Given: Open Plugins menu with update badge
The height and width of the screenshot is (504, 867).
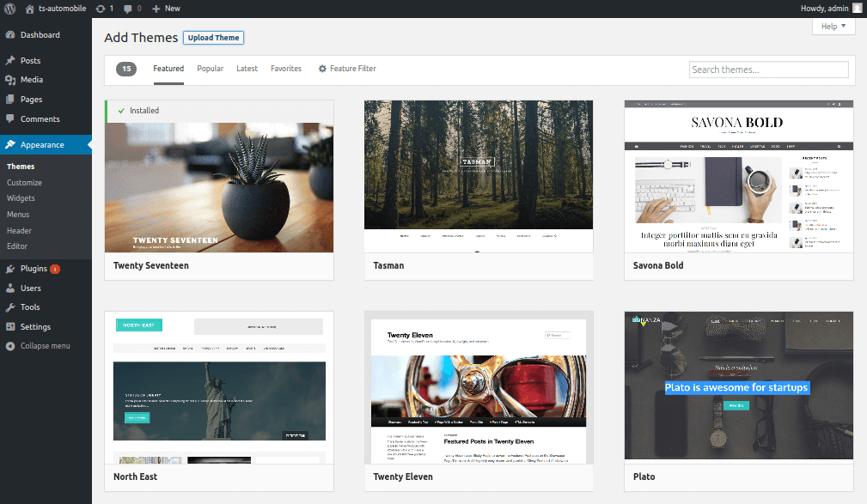Looking at the screenshot, I should pyautogui.click(x=34, y=269).
